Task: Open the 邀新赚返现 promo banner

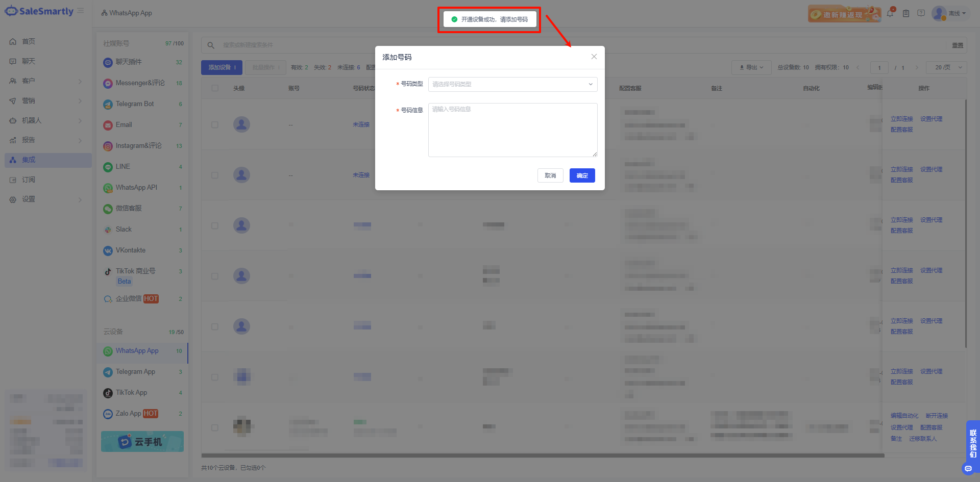Action: click(844, 14)
